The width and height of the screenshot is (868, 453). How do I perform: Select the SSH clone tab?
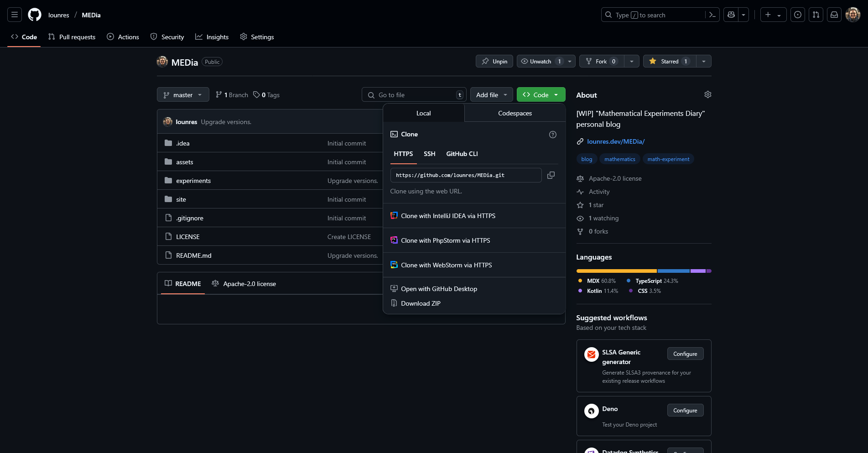(x=429, y=154)
